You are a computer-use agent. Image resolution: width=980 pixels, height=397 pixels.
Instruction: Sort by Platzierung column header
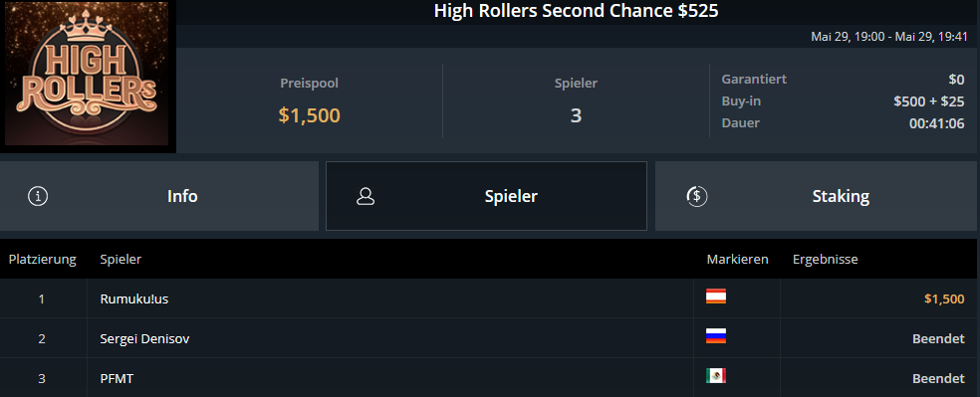[43, 259]
